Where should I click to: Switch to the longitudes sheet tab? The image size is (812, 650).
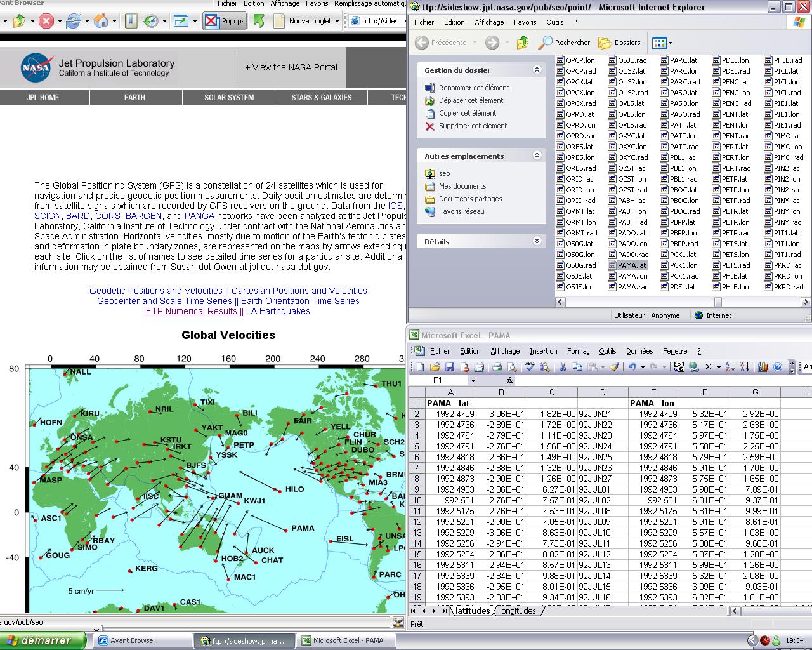point(518,611)
